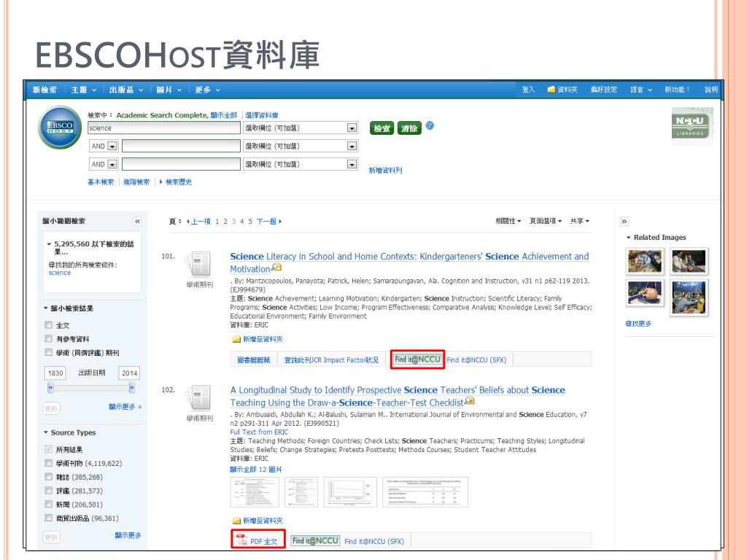Open 語言 language menu
This screenshot has width=747, height=560.
click(x=640, y=90)
